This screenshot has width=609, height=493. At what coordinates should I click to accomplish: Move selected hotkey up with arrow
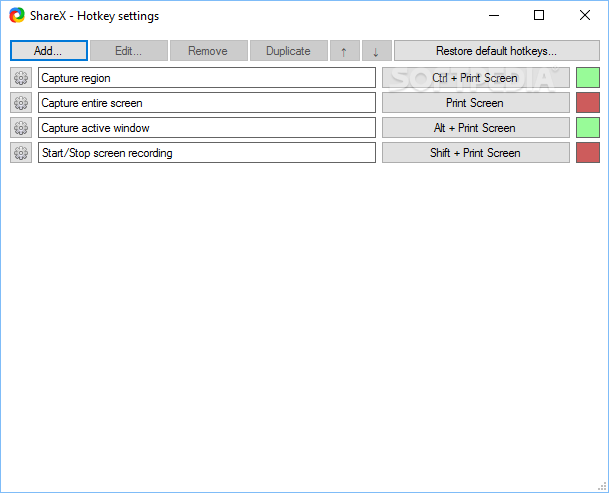345,51
